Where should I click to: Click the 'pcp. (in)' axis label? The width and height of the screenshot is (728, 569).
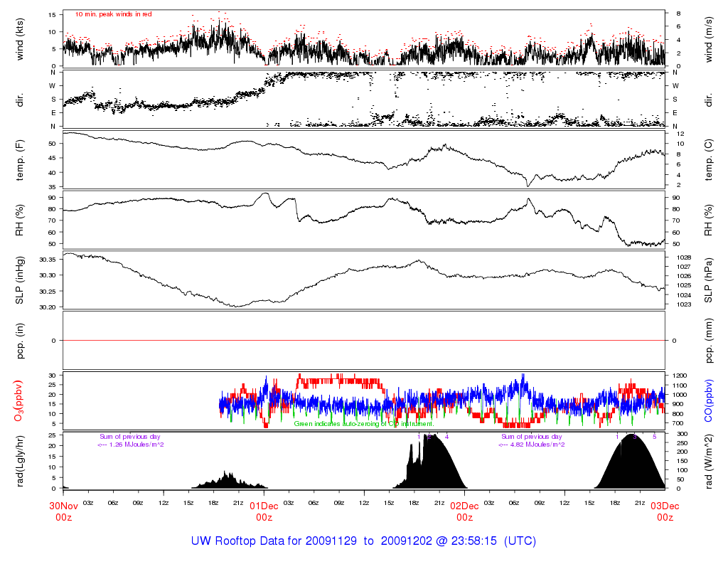pos(19,341)
